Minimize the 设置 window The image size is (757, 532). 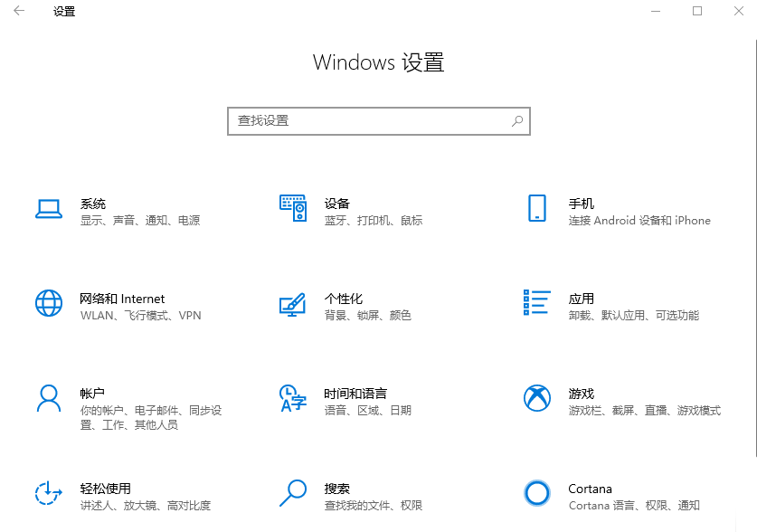656,11
